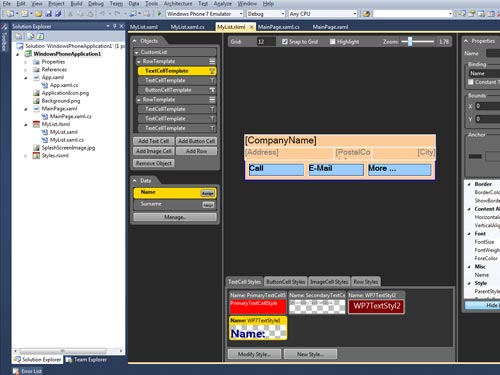
Task: Open the Row Styles tab
Action: point(366,282)
